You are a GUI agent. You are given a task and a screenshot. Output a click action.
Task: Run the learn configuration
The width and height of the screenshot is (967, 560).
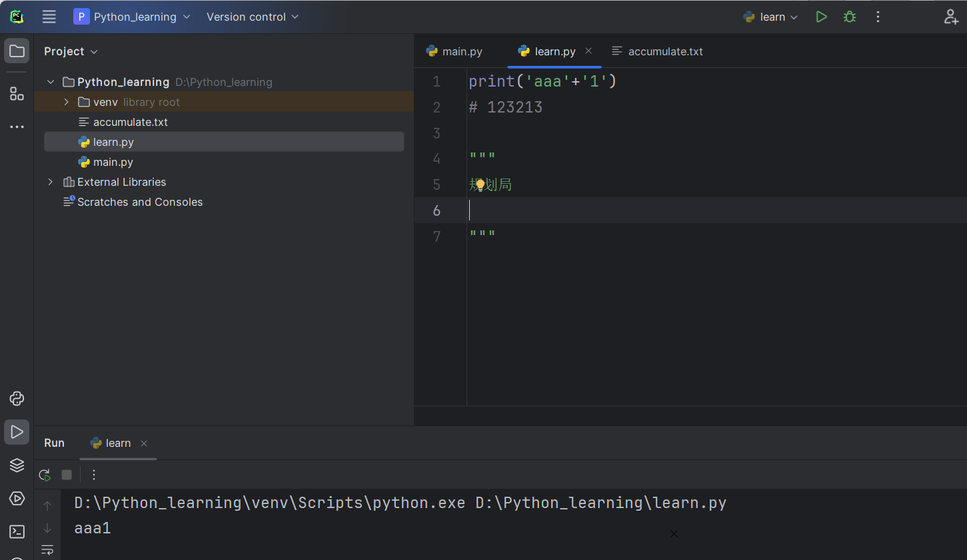click(821, 17)
